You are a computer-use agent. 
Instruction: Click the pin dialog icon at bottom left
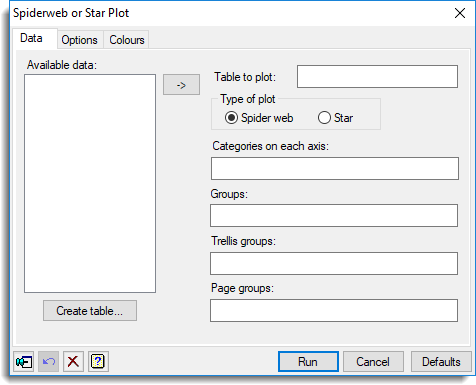[24, 361]
